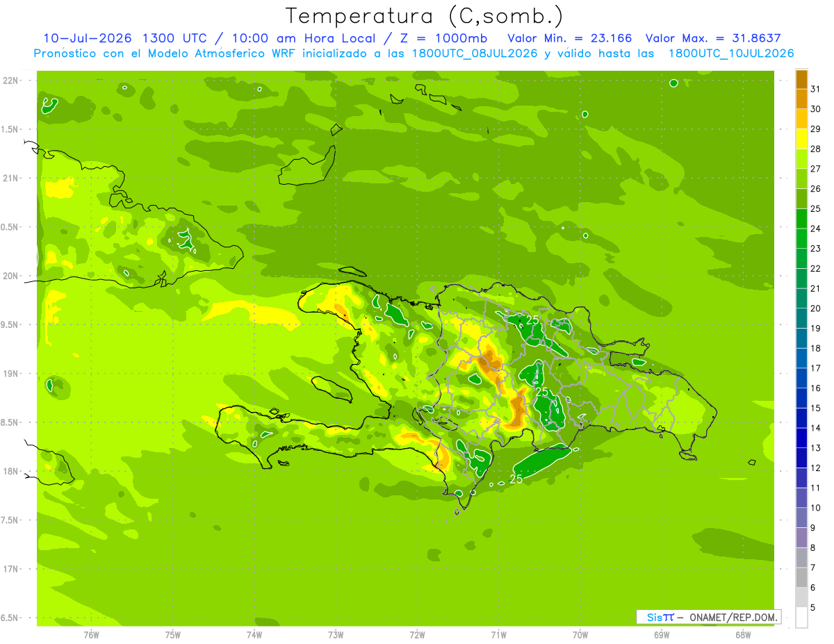Pick the legend color between 20 and 21

[801, 298]
